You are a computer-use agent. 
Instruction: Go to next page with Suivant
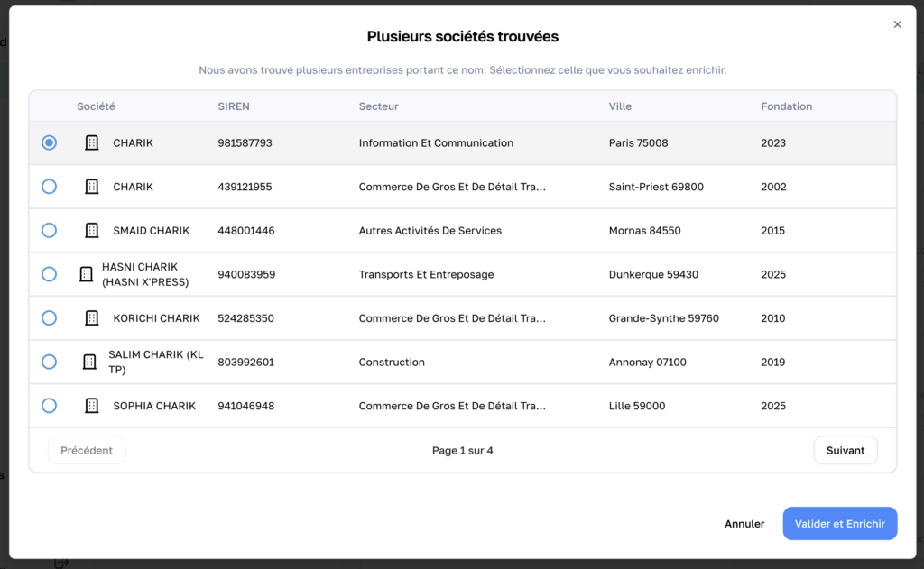845,450
